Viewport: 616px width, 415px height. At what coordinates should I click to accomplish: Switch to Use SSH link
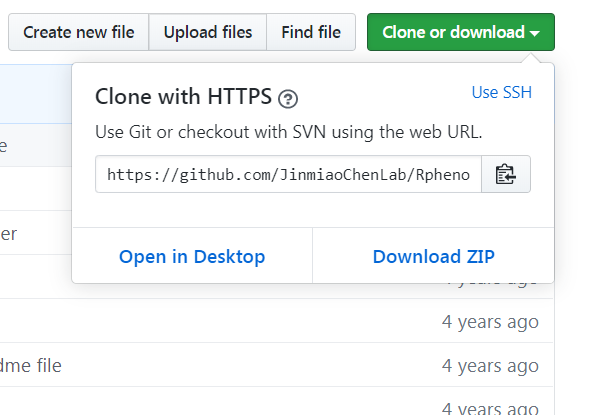click(x=501, y=92)
